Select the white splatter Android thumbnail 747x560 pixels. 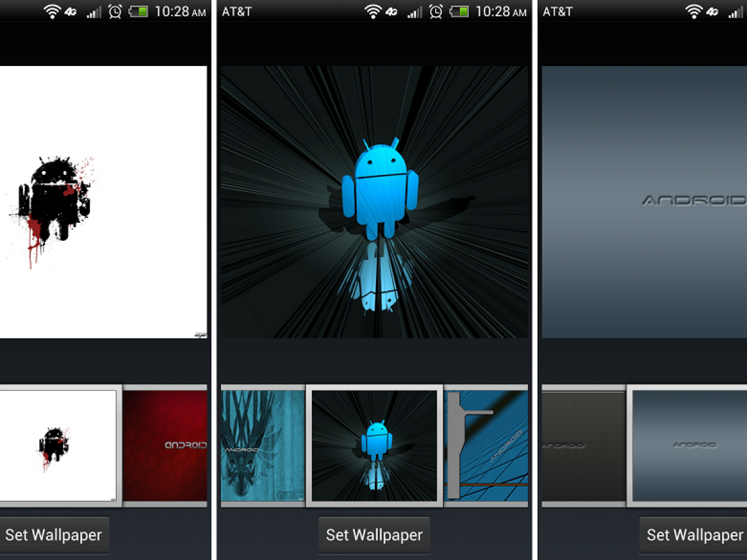coord(60,446)
